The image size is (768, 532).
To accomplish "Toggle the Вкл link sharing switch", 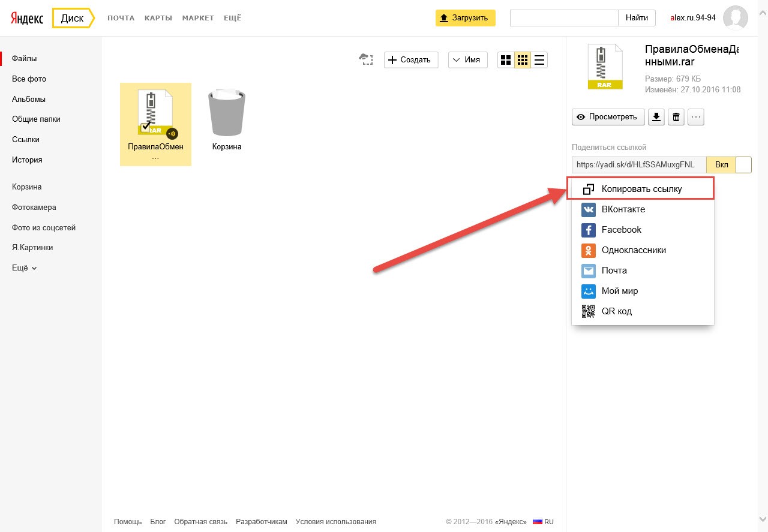I will pyautogui.click(x=729, y=165).
